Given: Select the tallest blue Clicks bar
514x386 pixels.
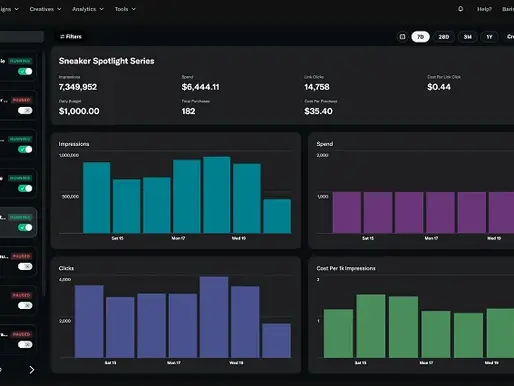Looking at the screenshot, I should 214,317.
